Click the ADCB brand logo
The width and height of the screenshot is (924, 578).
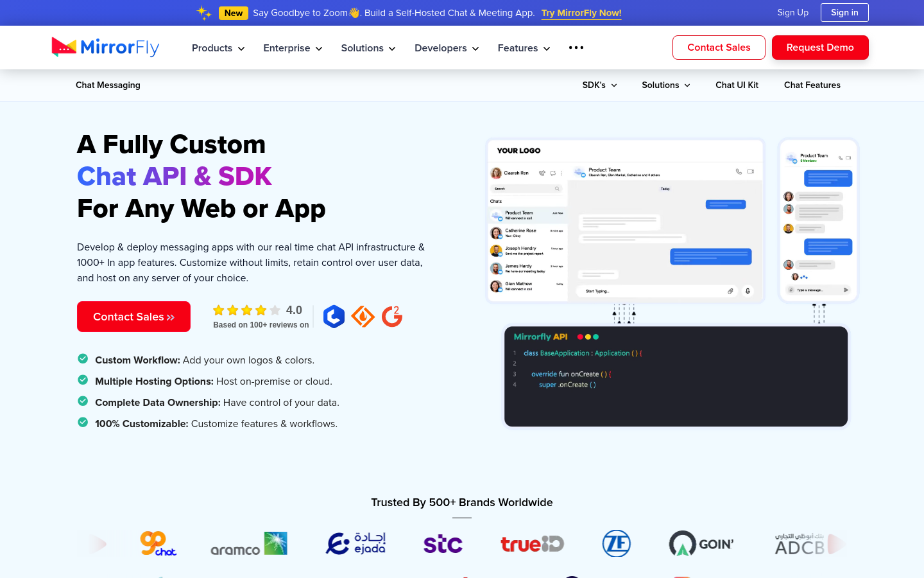coord(800,544)
